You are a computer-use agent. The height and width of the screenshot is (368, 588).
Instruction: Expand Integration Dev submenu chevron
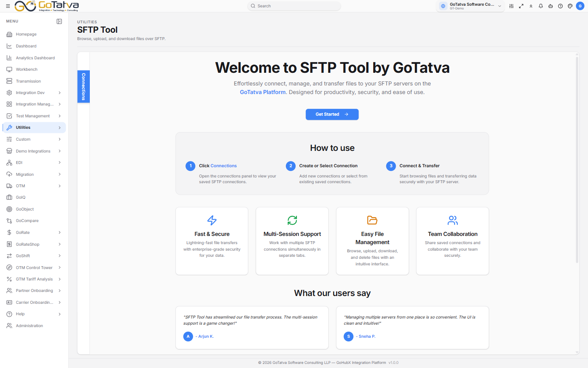60,93
